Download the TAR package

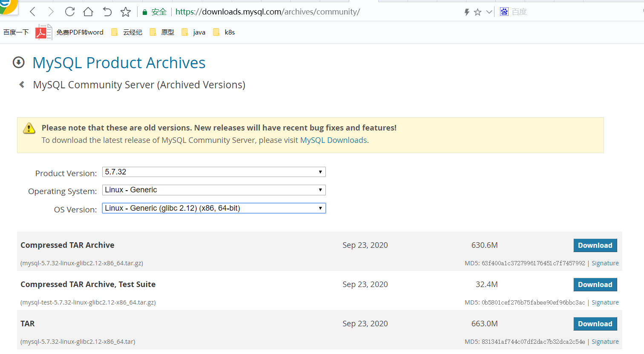[x=595, y=324]
